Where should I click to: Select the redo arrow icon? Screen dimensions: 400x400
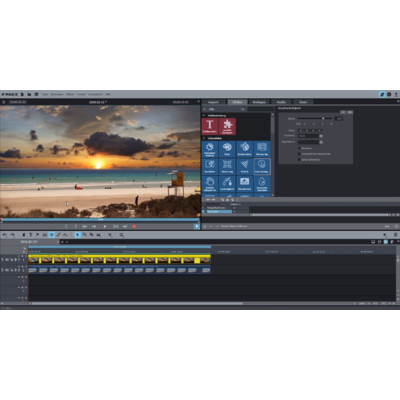12,235
